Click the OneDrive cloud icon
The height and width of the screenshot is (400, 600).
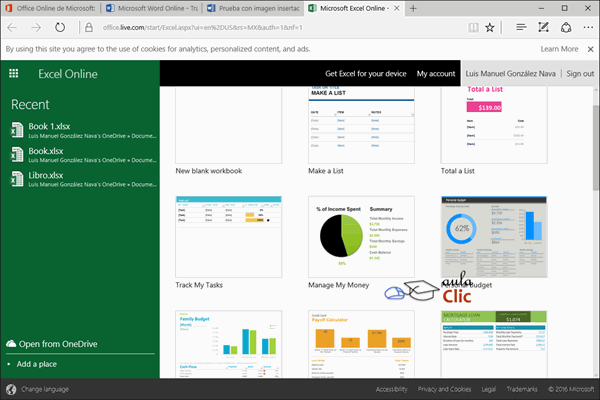(x=12, y=344)
